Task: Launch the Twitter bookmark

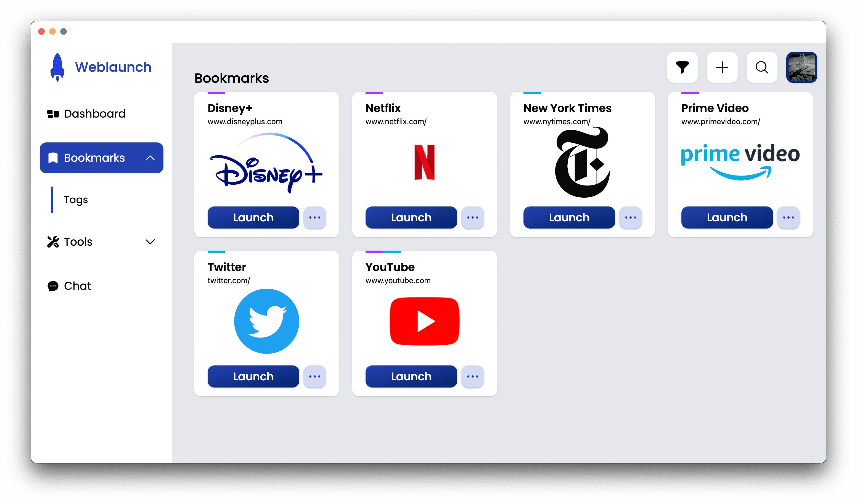Action: tap(253, 376)
